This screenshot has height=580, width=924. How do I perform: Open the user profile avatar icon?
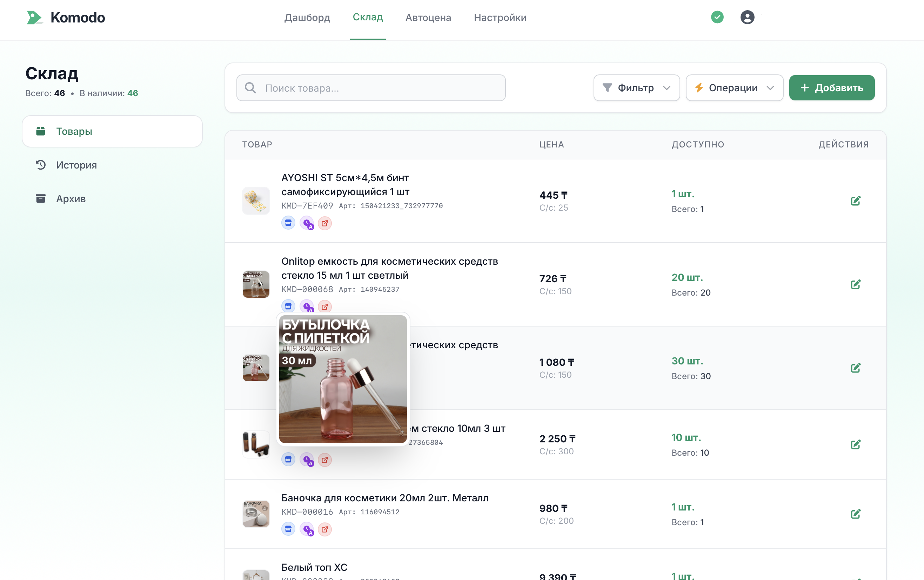tap(747, 17)
